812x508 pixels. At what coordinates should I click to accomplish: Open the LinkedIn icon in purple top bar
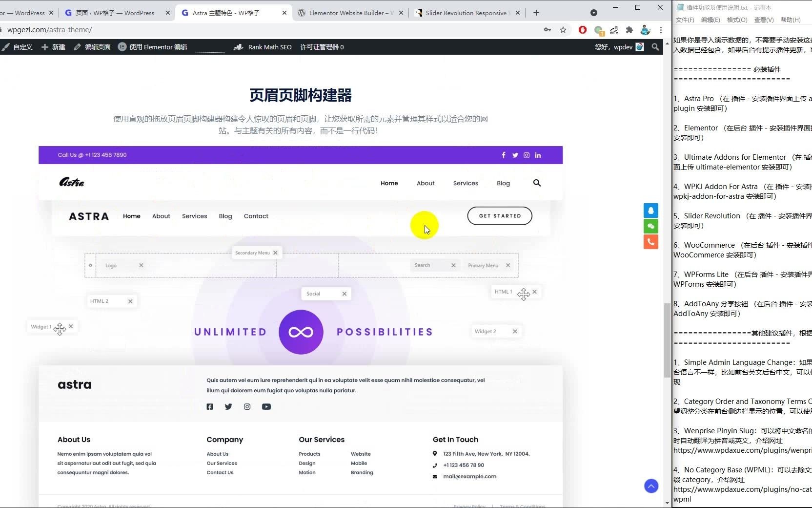click(538, 155)
